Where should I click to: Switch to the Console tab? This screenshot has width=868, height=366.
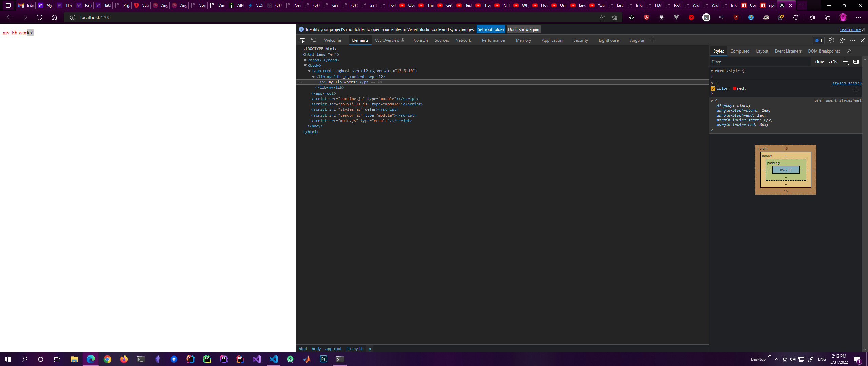click(421, 40)
